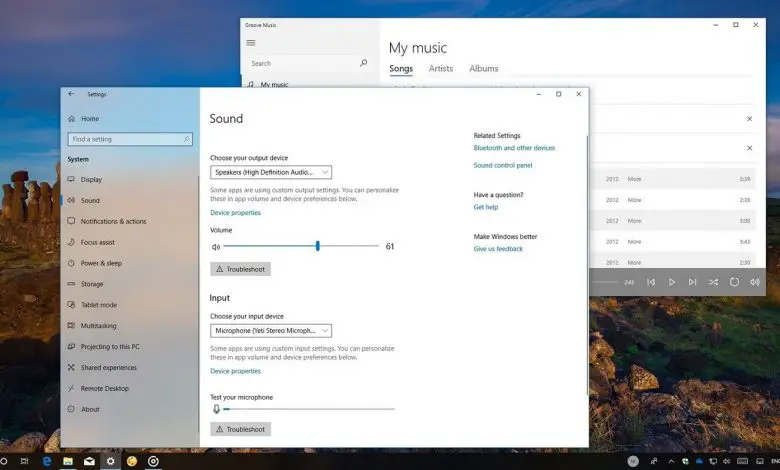Screen dimensions: 780x470
Task: Expand the input device Microphone dropdown
Action: (x=271, y=331)
